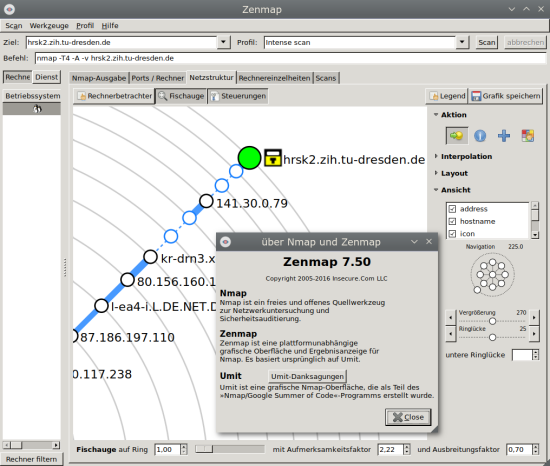Toggle the icon checkbox
Image resolution: width=550 pixels, height=466 pixels.
[x=452, y=234]
